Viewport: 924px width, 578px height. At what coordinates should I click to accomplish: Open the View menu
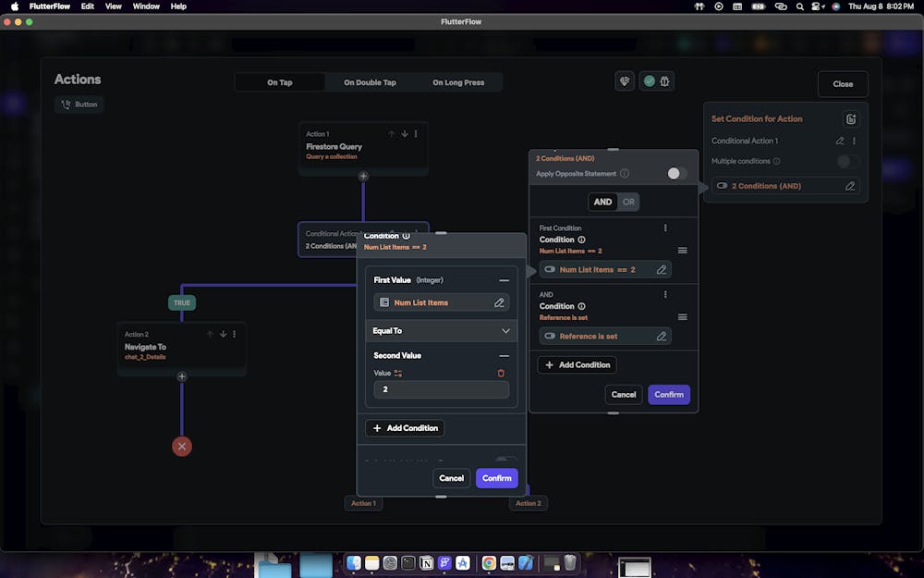coord(113,6)
